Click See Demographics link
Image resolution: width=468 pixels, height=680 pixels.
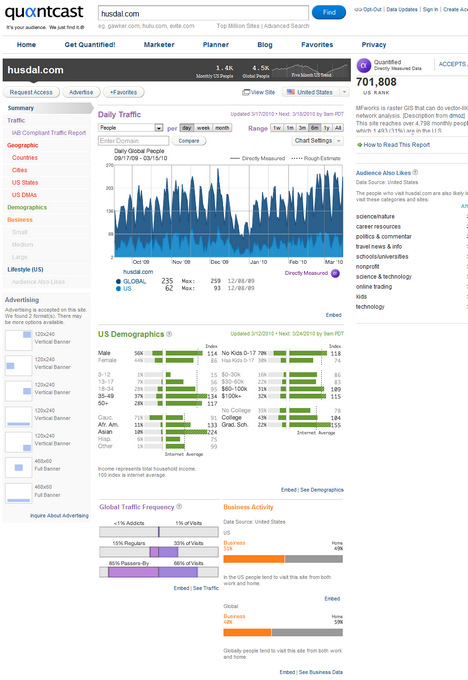coord(322,490)
